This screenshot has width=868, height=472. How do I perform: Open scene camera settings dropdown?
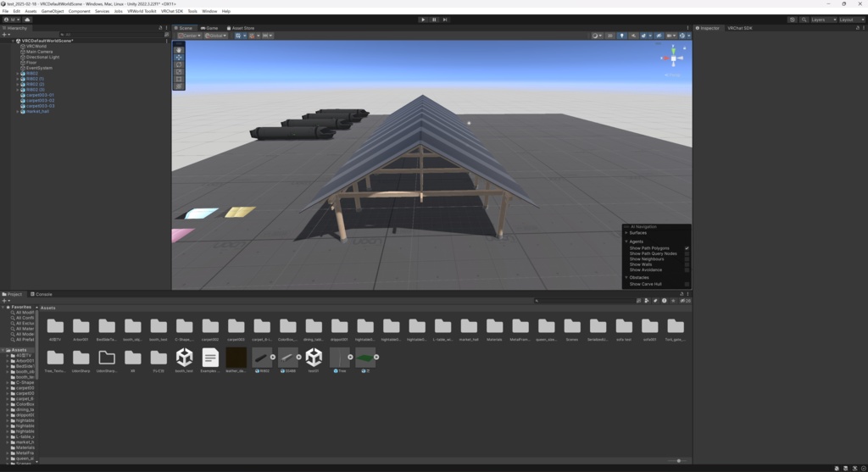(x=671, y=36)
